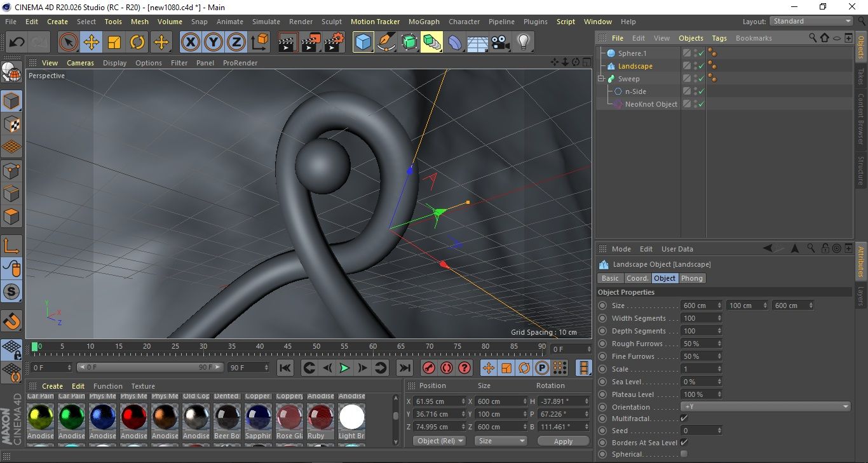The image size is (868, 463).
Task: Switch to the Phong tab
Action: click(692, 278)
